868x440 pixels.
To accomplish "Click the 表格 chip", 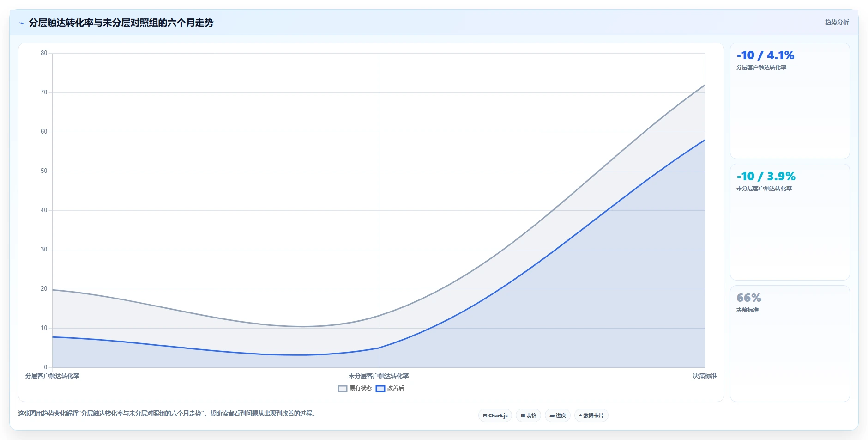I will (528, 416).
